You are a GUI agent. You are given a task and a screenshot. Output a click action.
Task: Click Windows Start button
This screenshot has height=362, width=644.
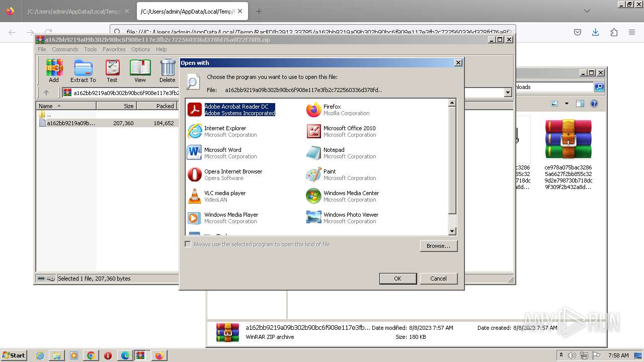click(14, 355)
